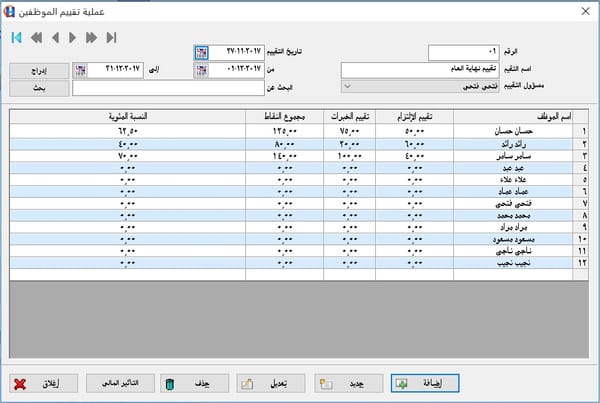Click اسم الموظف column header
Image resolution: width=600 pixels, height=403 pixels.
point(513,117)
